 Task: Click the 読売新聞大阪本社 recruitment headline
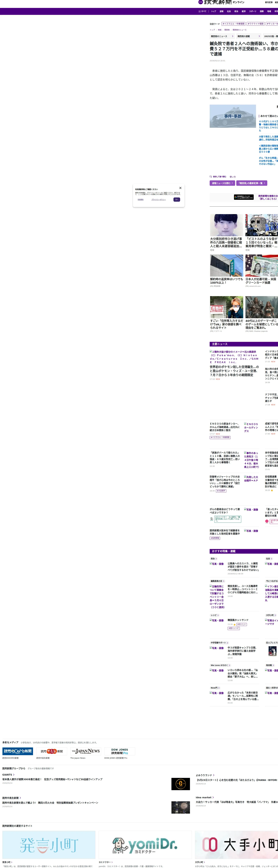click(x=225, y=532)
